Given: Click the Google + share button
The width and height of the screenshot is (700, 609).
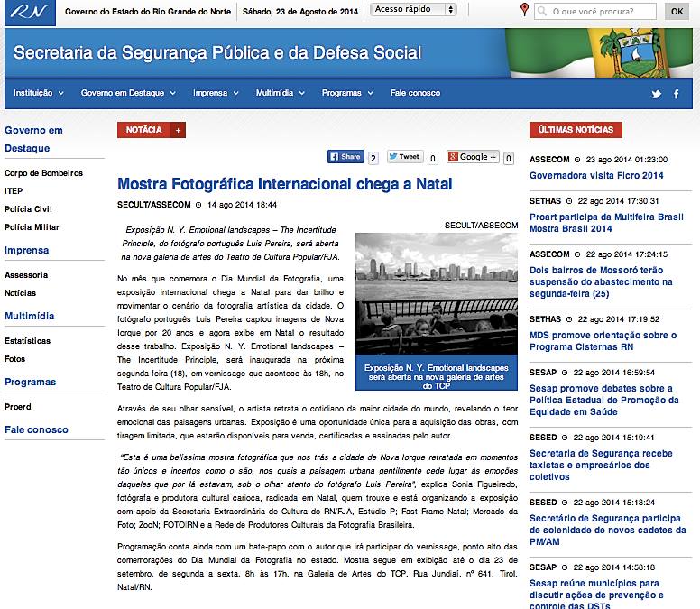Looking at the screenshot, I should pos(471,157).
